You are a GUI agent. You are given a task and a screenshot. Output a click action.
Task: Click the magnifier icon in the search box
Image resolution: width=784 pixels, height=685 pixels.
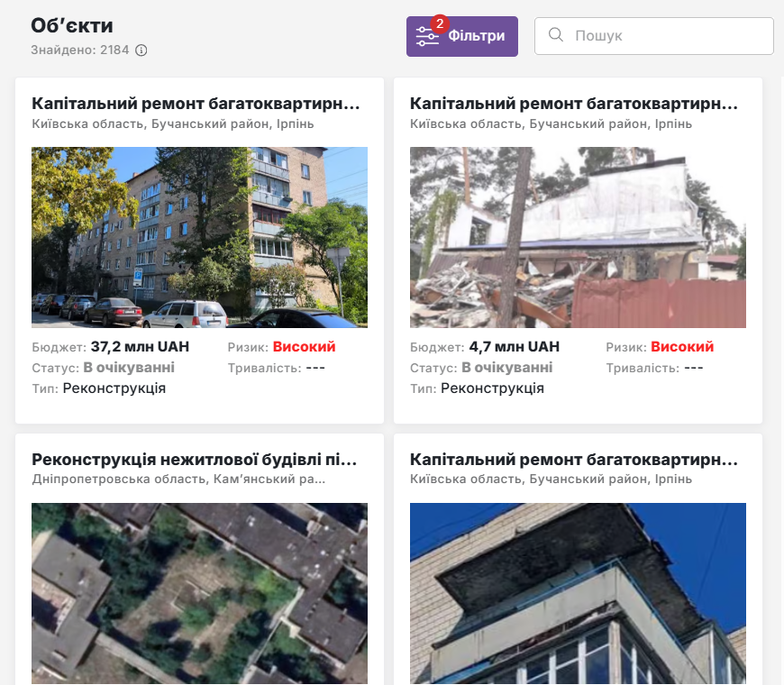556,35
